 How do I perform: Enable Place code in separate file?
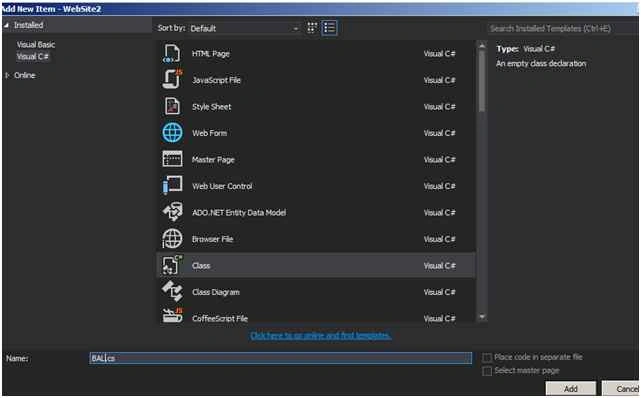[x=487, y=358]
